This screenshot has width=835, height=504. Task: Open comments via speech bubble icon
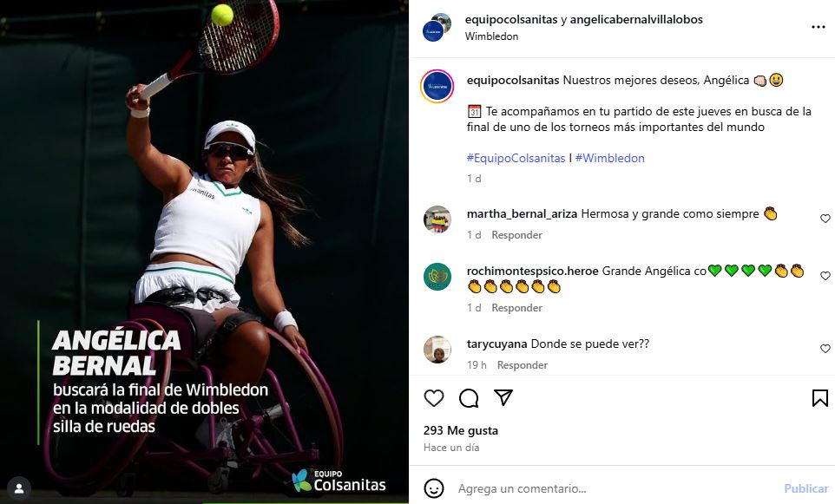pos(469,397)
